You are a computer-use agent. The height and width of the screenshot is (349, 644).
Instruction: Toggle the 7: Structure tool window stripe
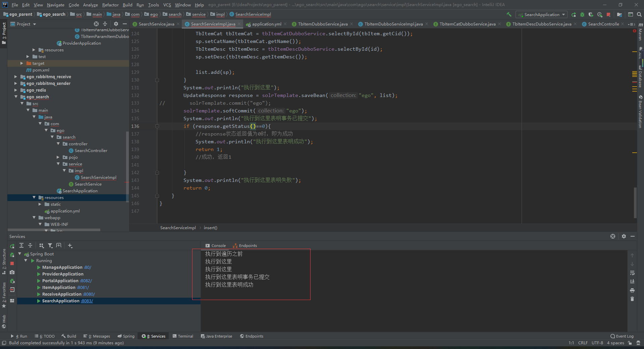point(4,262)
